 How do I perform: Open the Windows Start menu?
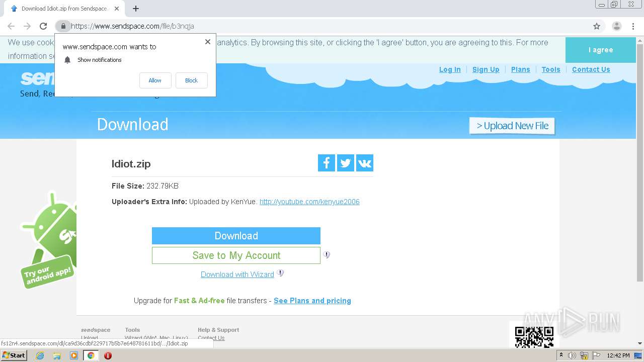pyautogui.click(x=14, y=355)
